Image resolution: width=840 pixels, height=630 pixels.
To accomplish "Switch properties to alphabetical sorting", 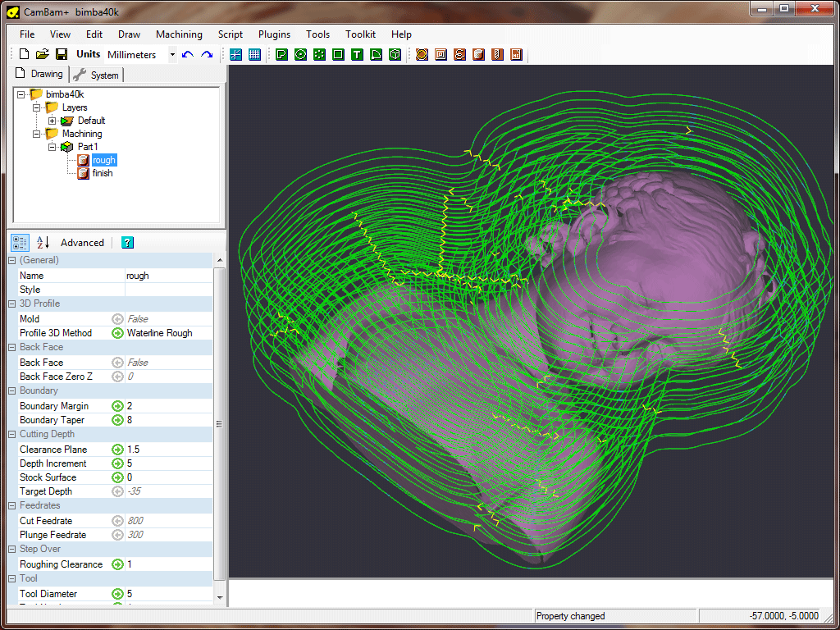I will point(43,243).
